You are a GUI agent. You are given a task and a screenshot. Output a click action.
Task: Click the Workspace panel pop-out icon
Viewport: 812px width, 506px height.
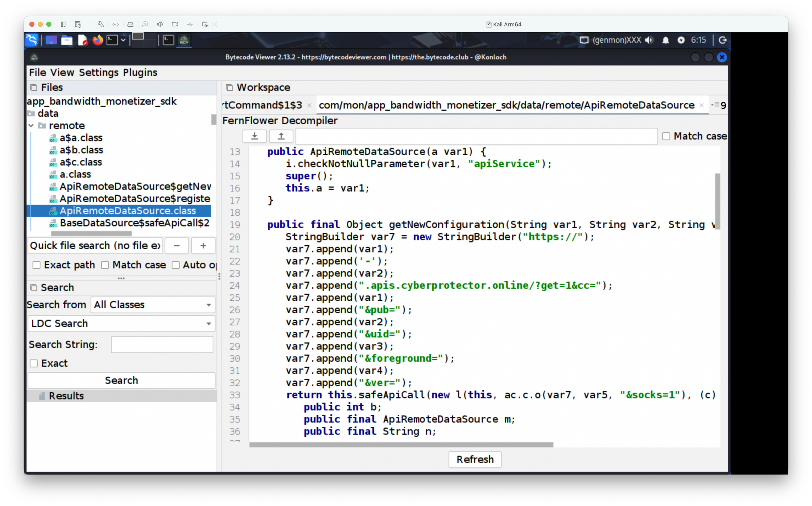pyautogui.click(x=229, y=88)
